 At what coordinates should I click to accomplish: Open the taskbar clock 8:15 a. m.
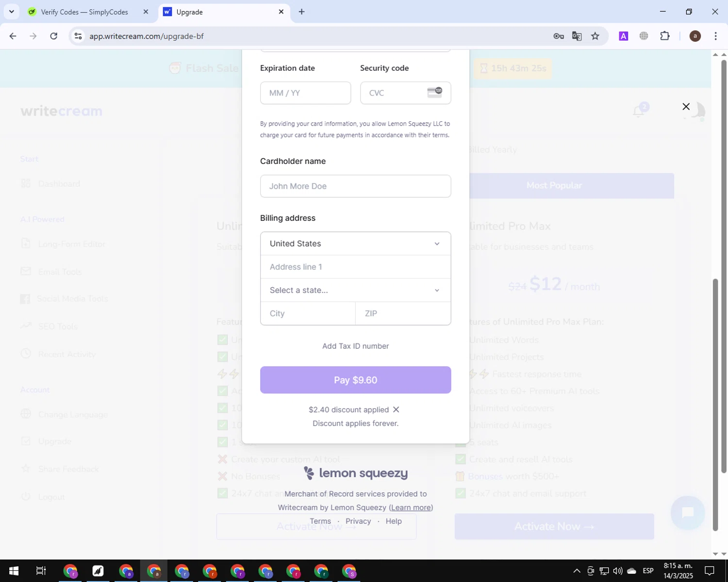click(x=678, y=571)
